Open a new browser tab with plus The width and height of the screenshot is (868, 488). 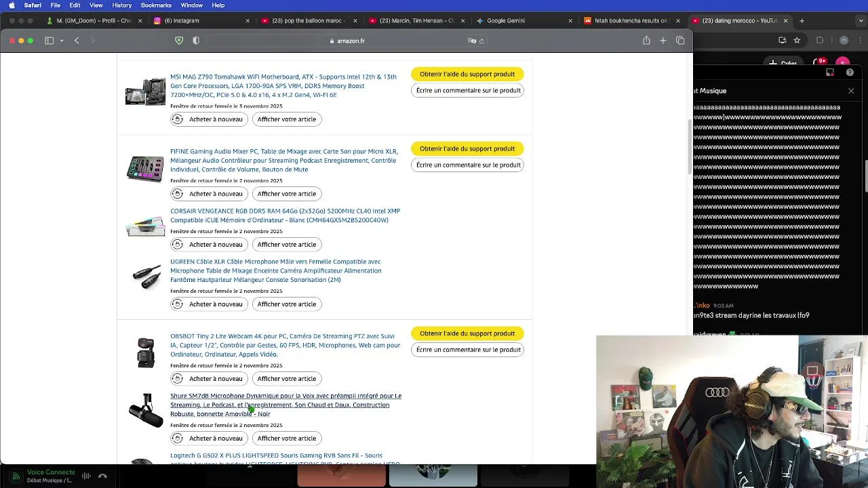(x=802, y=21)
